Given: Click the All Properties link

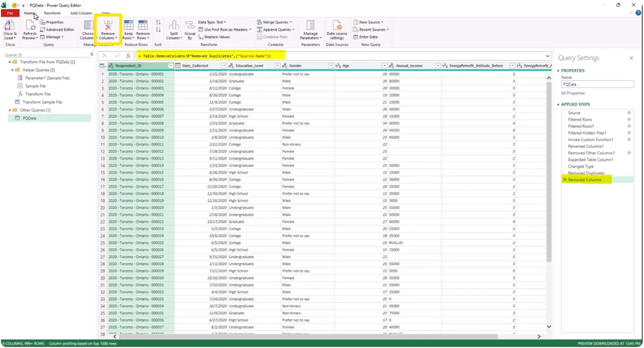Looking at the screenshot, I should (x=573, y=93).
